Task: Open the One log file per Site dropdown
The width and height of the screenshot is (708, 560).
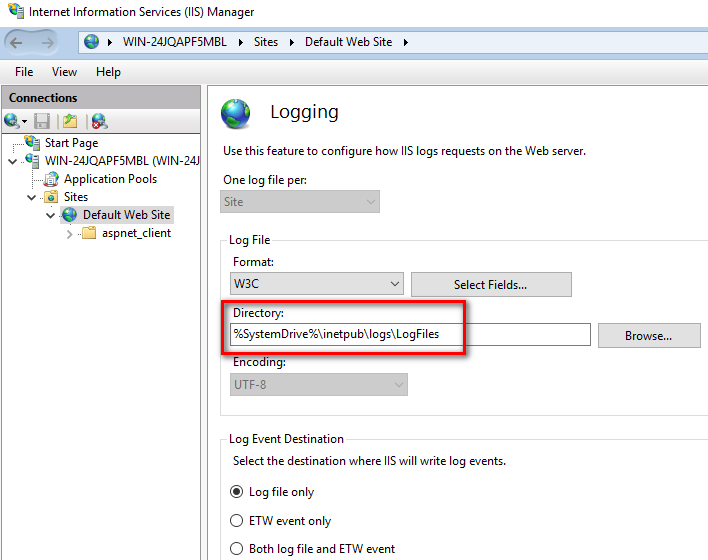Action: pos(300,201)
